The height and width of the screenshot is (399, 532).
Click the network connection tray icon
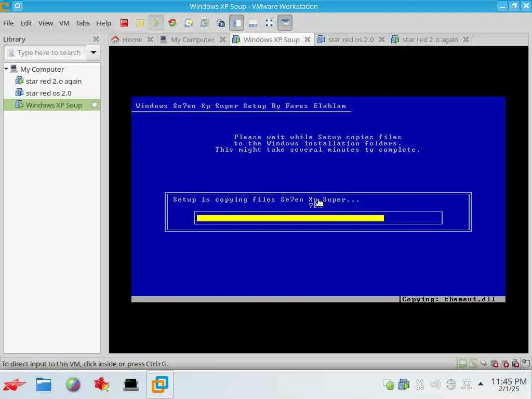click(451, 384)
